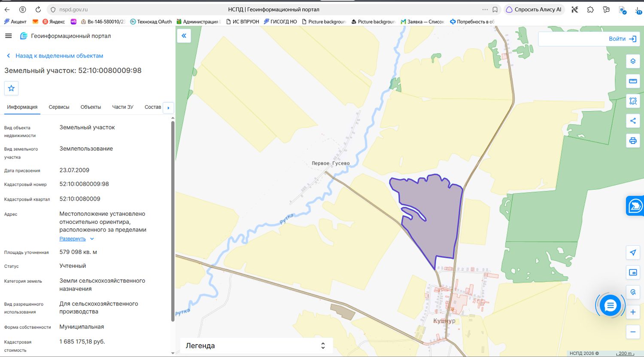Switch to the Сервисы tab
The width and height of the screenshot is (644, 357).
click(x=59, y=107)
